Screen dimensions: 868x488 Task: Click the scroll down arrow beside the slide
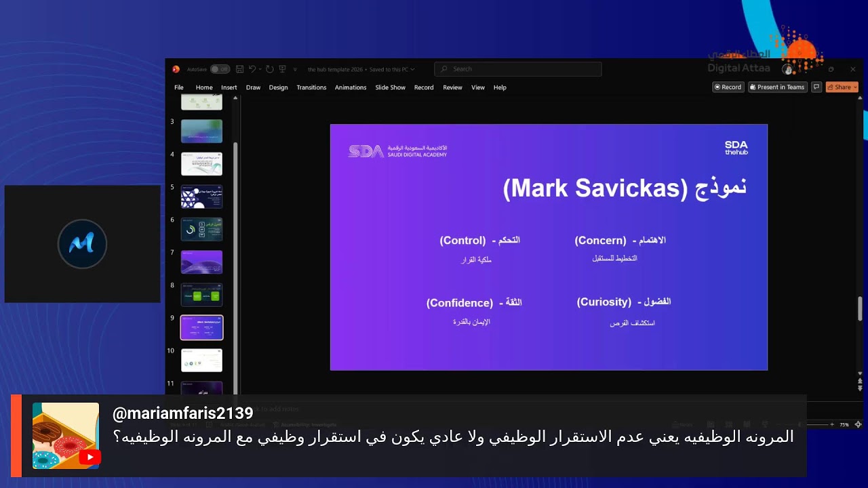860,372
